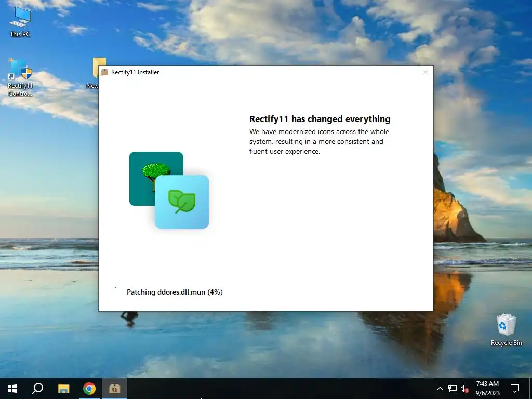The image size is (532, 399).
Task: Click the 'Patching ddores.dll.mun (4%)' status text
Action: pos(175,292)
